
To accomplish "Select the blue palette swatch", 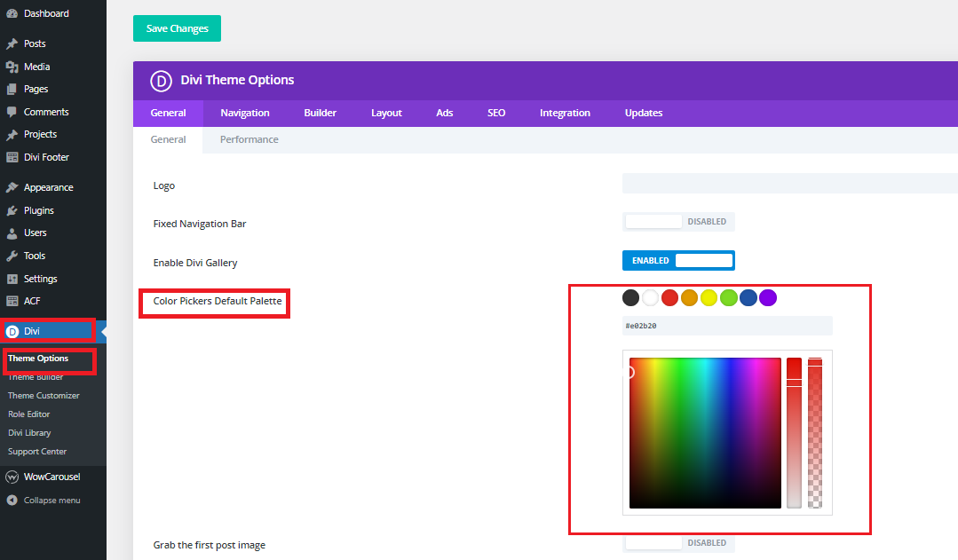I will tap(748, 298).
